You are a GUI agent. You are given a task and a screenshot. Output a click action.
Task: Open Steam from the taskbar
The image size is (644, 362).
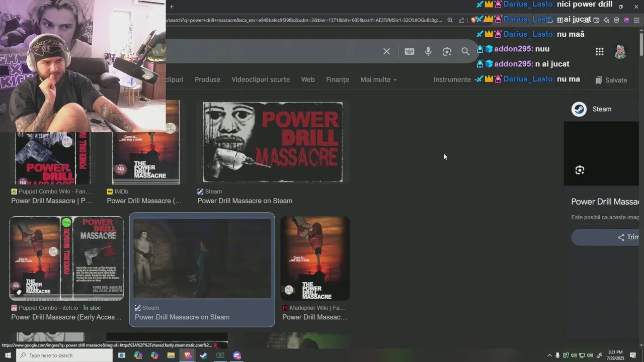tap(204, 355)
